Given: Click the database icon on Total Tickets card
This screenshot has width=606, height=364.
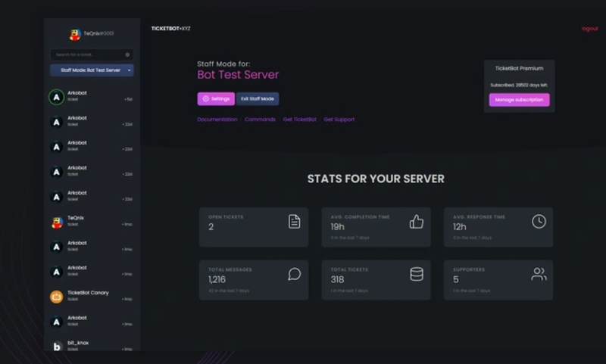Looking at the screenshot, I should [x=417, y=274].
